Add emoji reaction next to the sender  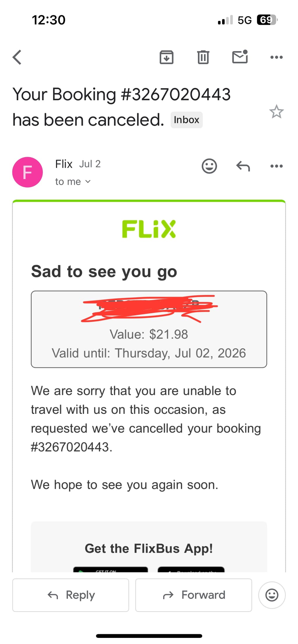[x=209, y=166]
